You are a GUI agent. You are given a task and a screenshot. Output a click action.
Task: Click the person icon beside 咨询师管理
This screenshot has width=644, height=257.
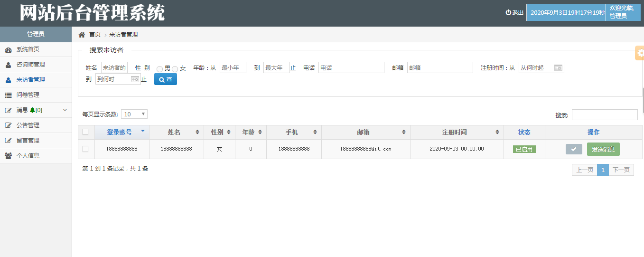click(8, 65)
